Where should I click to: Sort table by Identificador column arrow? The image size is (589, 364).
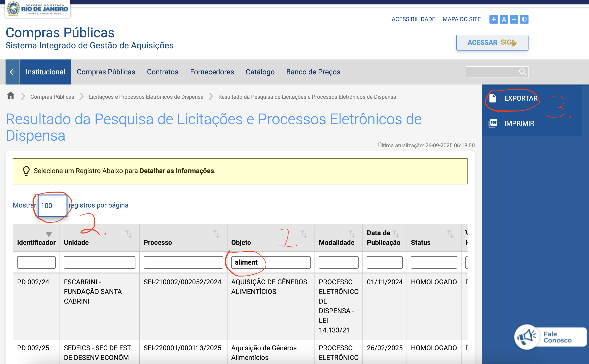click(49, 234)
